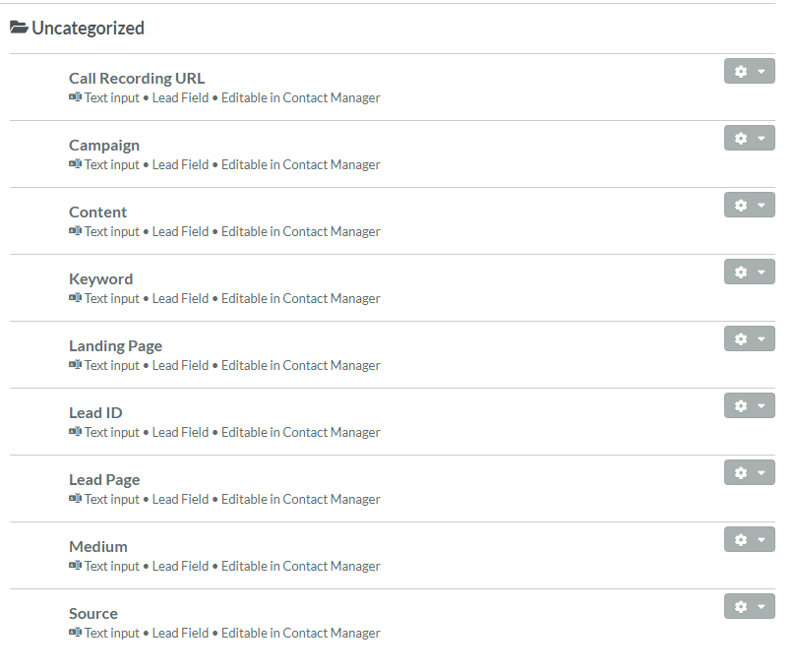Select the Lead Page field title
The image size is (795, 672).
pos(104,480)
